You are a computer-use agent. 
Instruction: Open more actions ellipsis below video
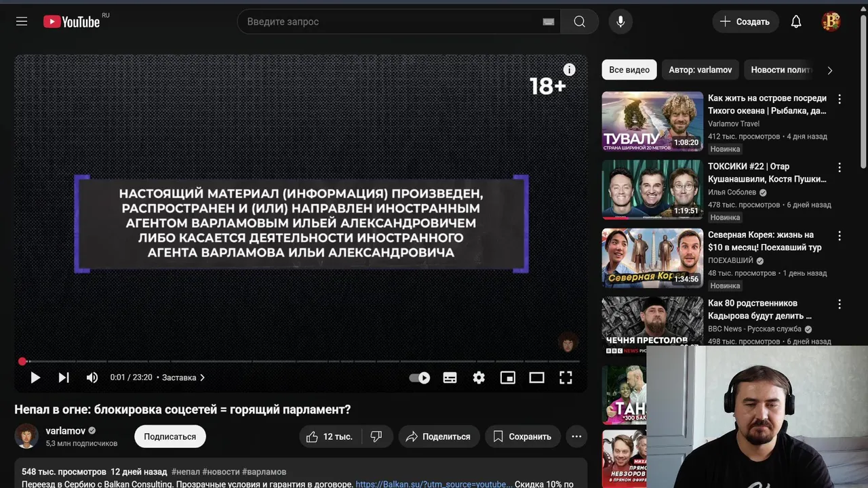[x=576, y=436]
